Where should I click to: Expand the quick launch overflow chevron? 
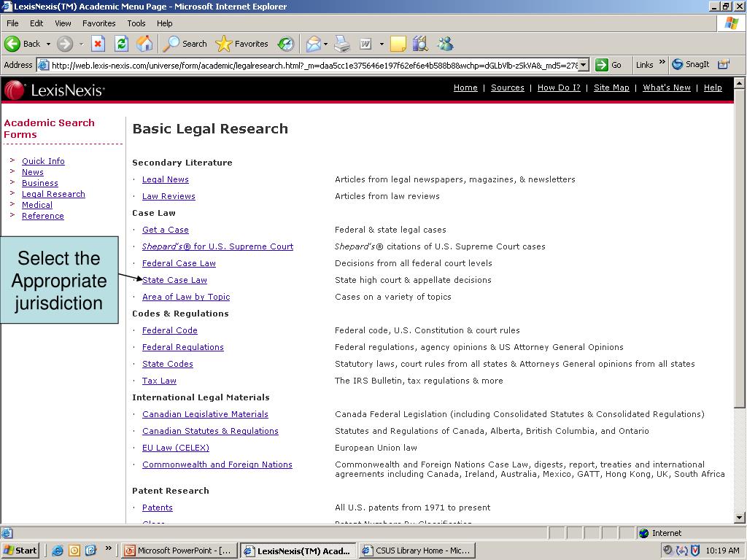click(108, 548)
